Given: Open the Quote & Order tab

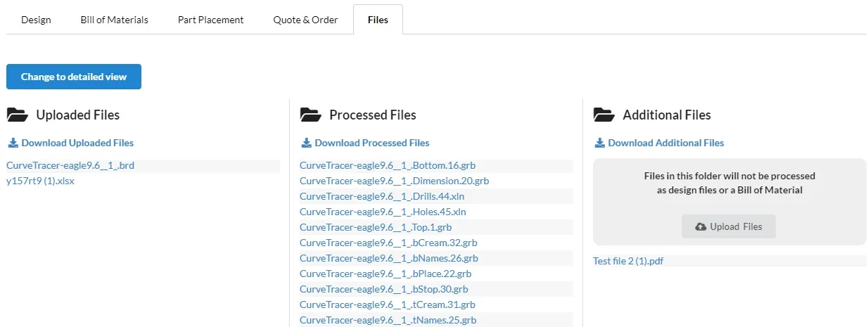Looking at the screenshot, I should [x=305, y=20].
